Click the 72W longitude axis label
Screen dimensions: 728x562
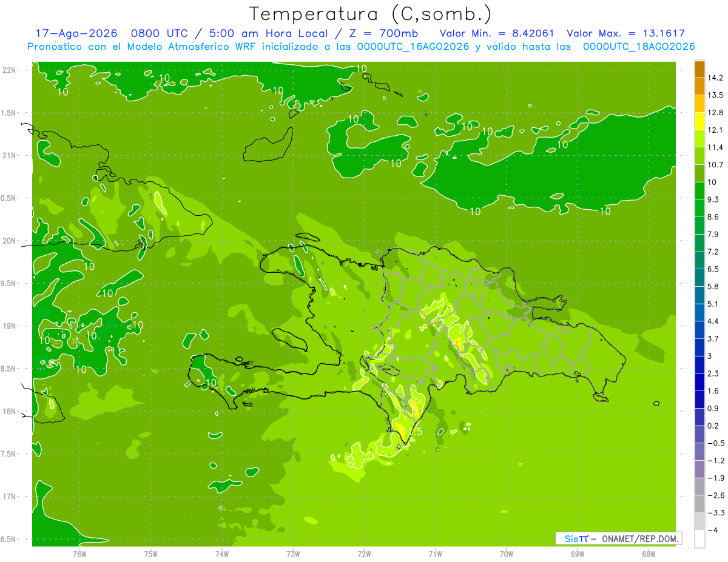click(x=364, y=554)
